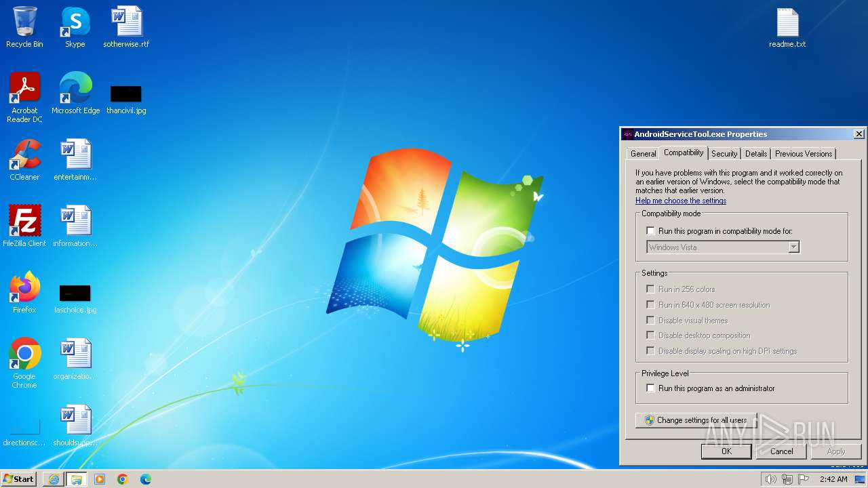Check Disable desktop composition
Image resolution: width=868 pixels, height=488 pixels.
(x=651, y=335)
